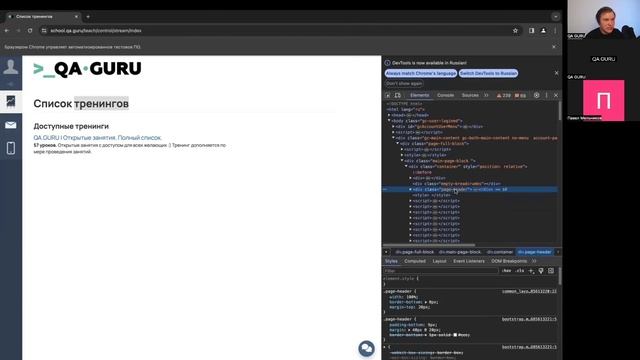Open the Chrome profile icon
Viewport: 640px width, 360px height.
coord(543,31)
